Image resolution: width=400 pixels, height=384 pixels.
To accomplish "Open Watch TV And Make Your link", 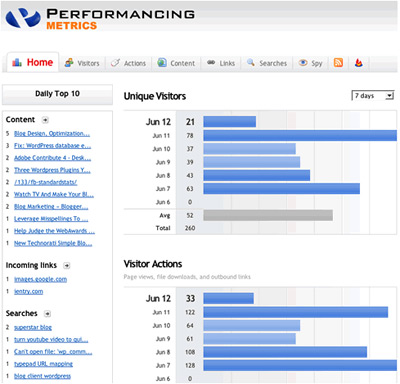I will click(54, 194).
